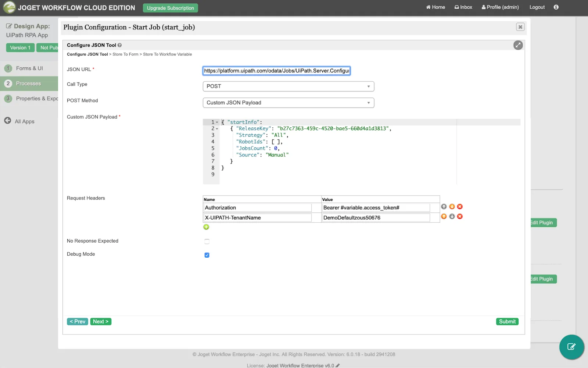Click the "JobsCount": 0 line

point(258,148)
